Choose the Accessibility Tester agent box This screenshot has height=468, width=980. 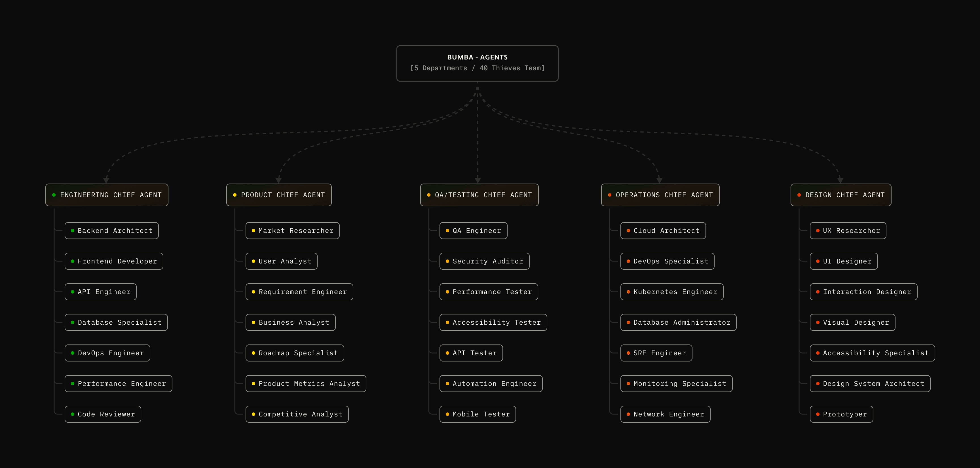(x=493, y=322)
